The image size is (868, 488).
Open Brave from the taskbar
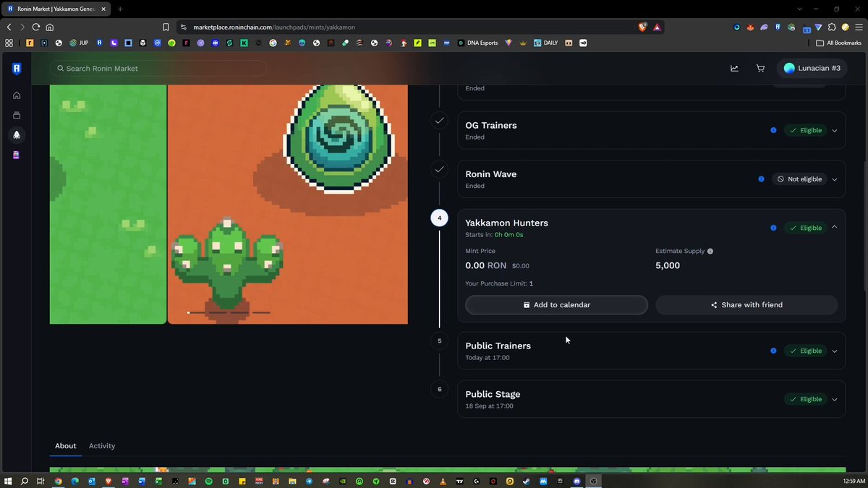(x=109, y=481)
